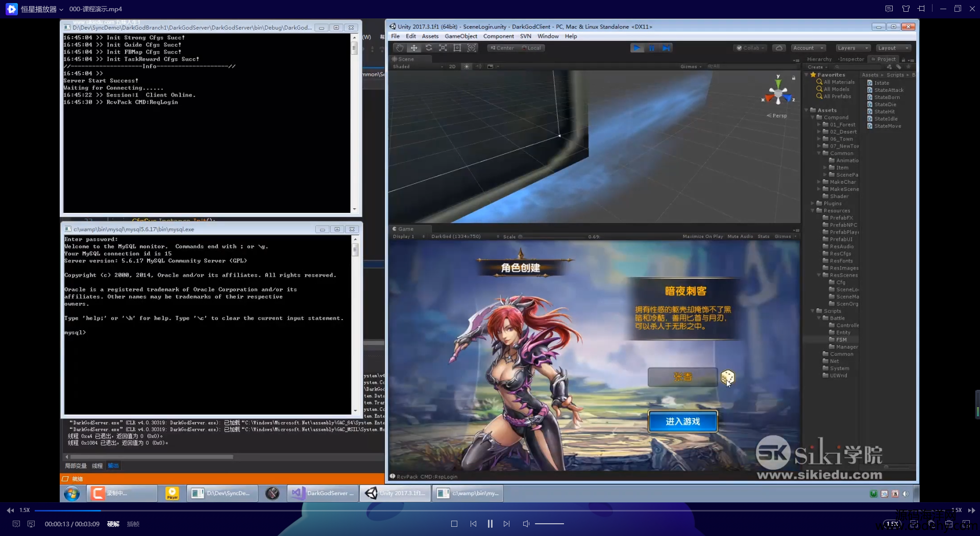The image size is (980, 536).
Task: Expand the Plugins folder
Action: tap(813, 204)
